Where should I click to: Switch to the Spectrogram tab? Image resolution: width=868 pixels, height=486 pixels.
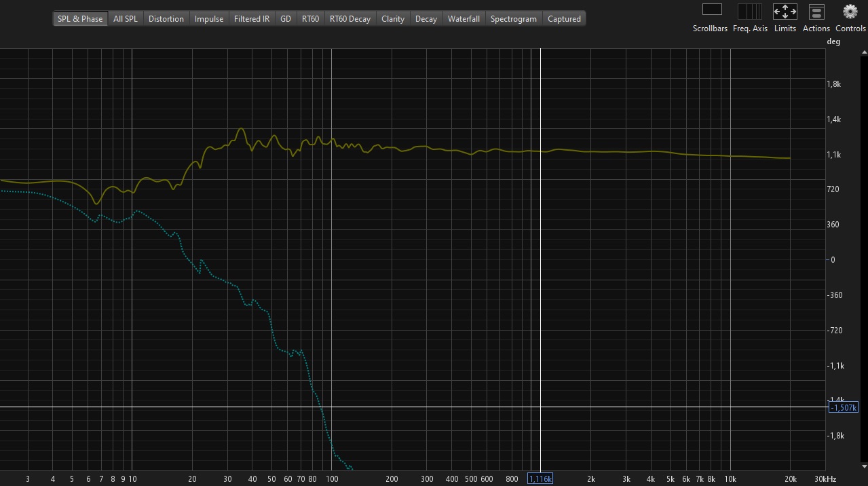pyautogui.click(x=514, y=19)
